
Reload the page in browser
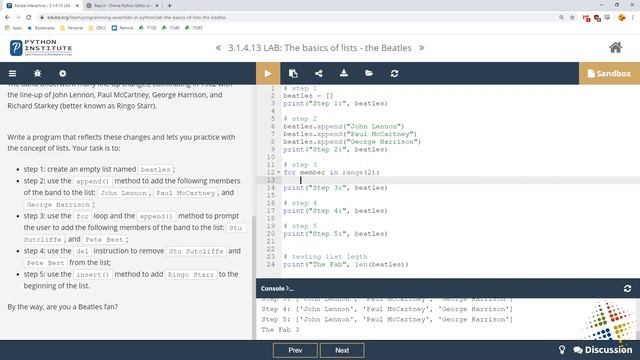[29, 18]
